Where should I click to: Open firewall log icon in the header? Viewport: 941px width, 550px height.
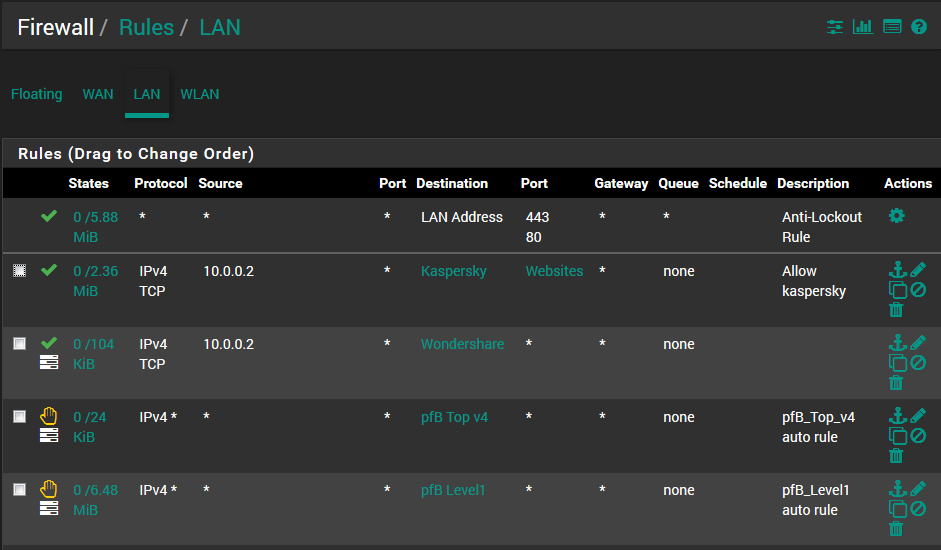[892, 27]
